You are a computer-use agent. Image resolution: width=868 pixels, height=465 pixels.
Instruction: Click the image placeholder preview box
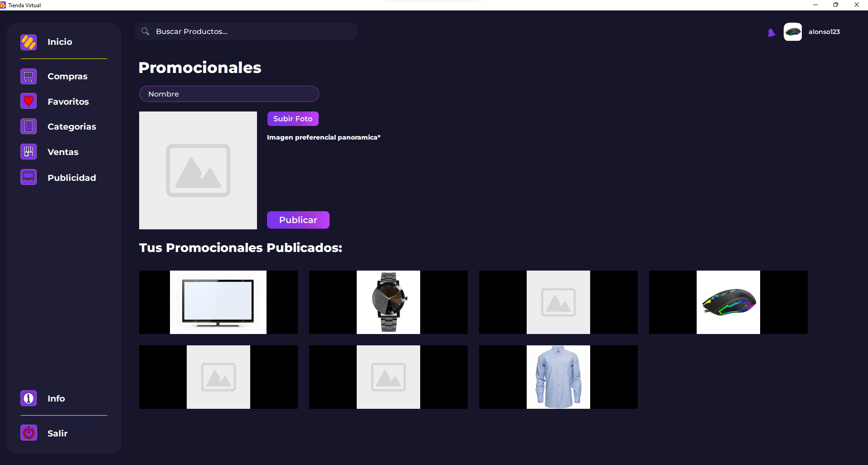(x=198, y=170)
